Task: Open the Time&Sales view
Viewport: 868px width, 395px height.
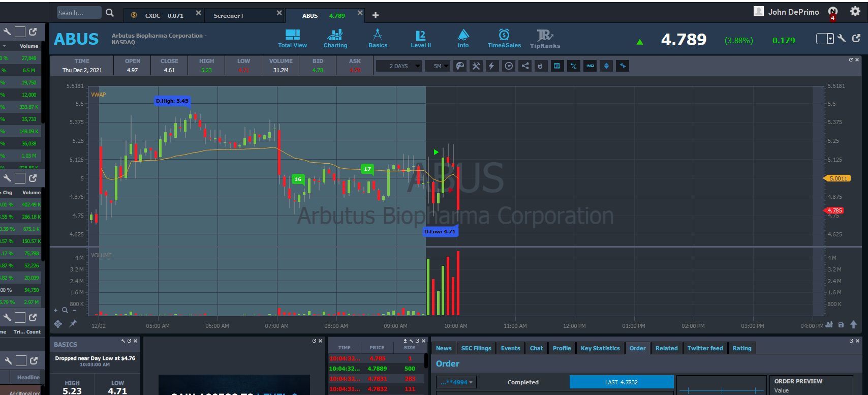Action: point(504,39)
